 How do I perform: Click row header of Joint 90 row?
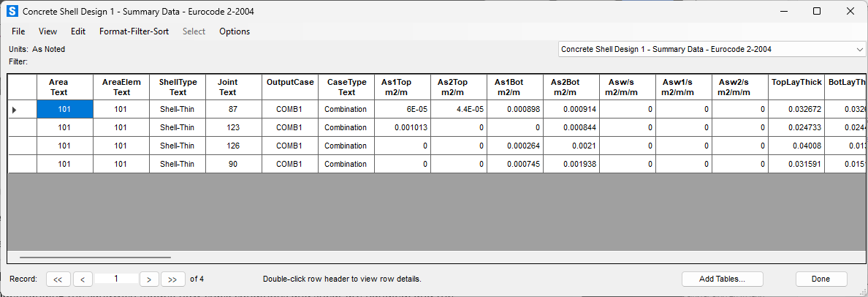(22, 164)
